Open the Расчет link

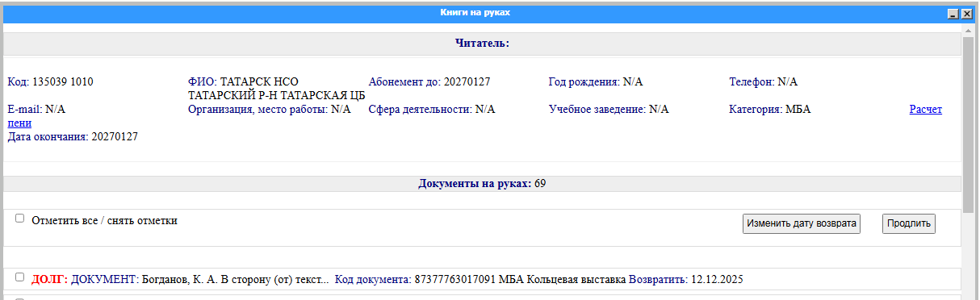click(926, 109)
